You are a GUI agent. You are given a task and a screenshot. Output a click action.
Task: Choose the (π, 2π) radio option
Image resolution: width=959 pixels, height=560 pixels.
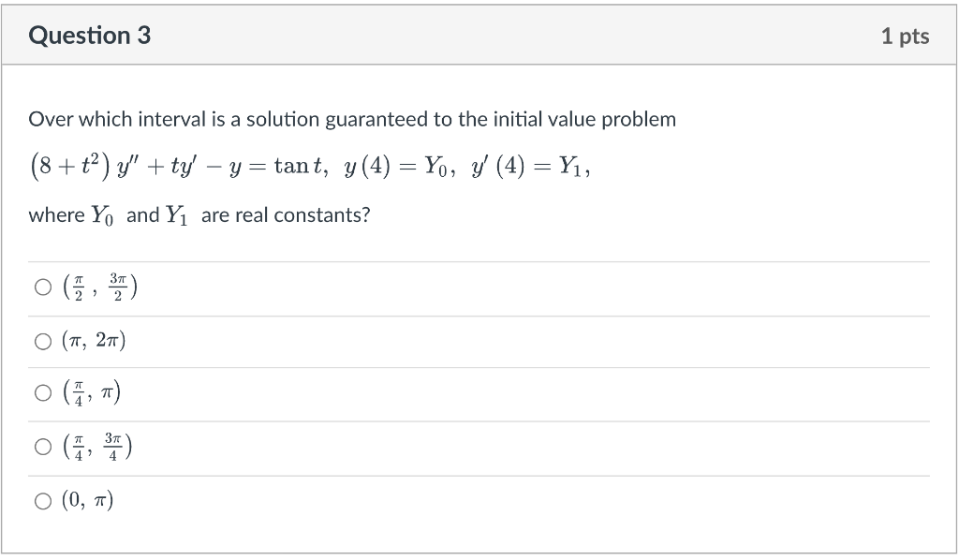point(43,341)
